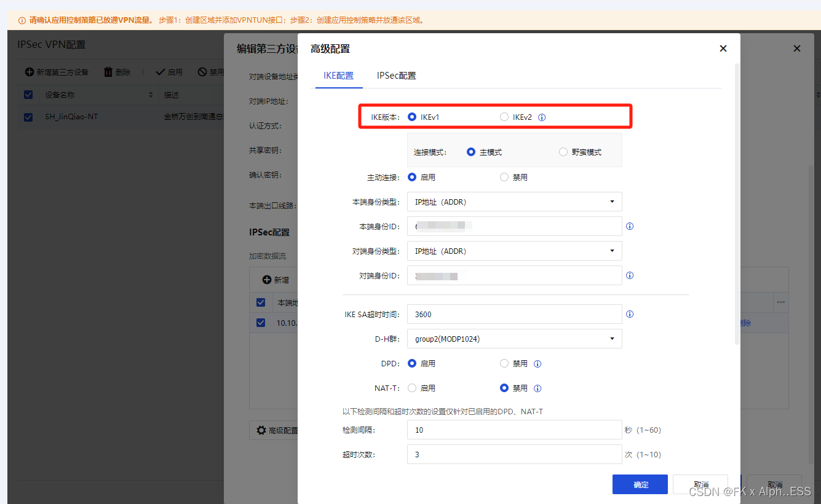Set 主动连接 to 禁用

504,177
